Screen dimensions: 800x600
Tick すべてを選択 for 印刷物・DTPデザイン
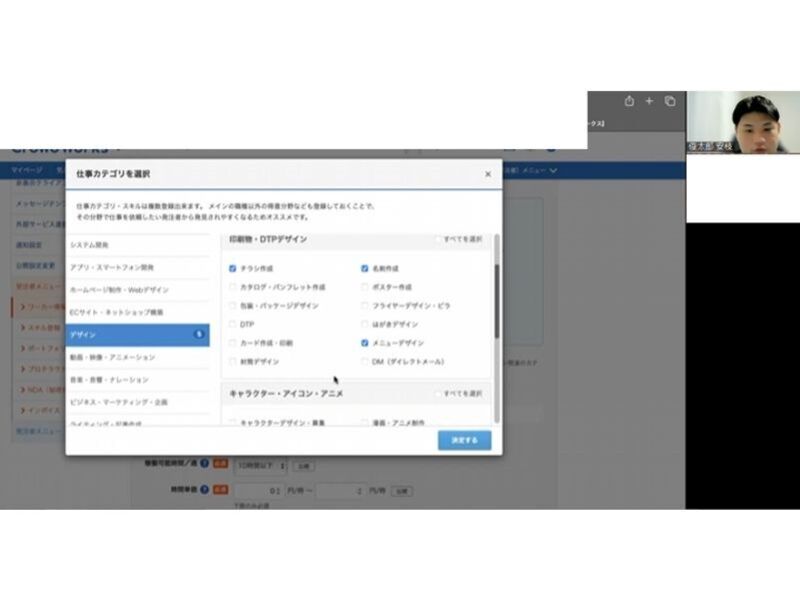(x=438, y=240)
